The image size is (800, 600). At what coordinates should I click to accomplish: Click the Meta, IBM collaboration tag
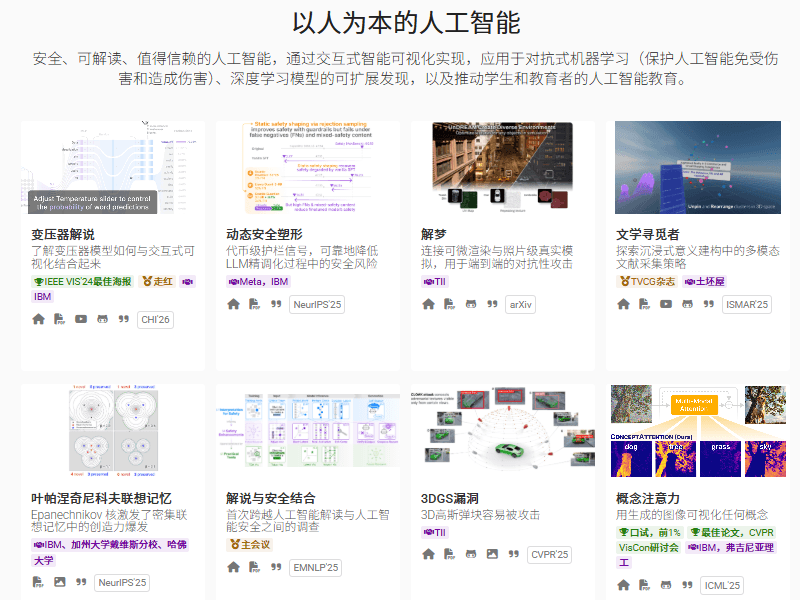(x=259, y=282)
